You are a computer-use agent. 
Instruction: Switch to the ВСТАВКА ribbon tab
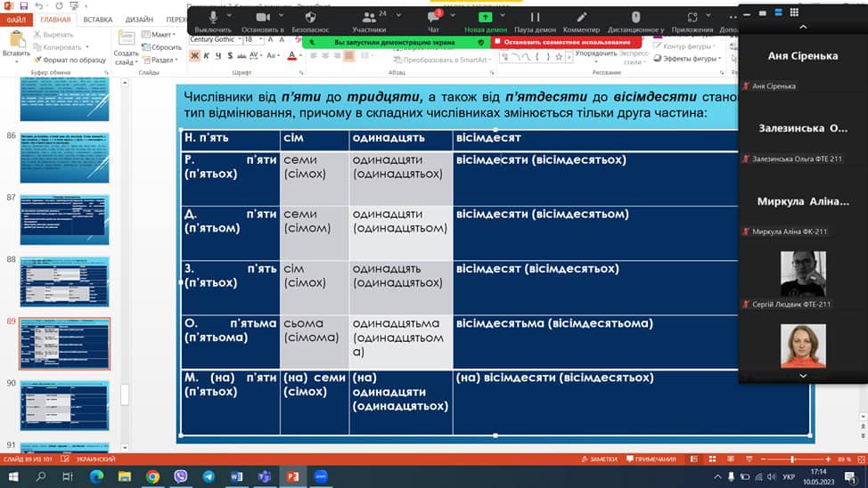pos(98,19)
